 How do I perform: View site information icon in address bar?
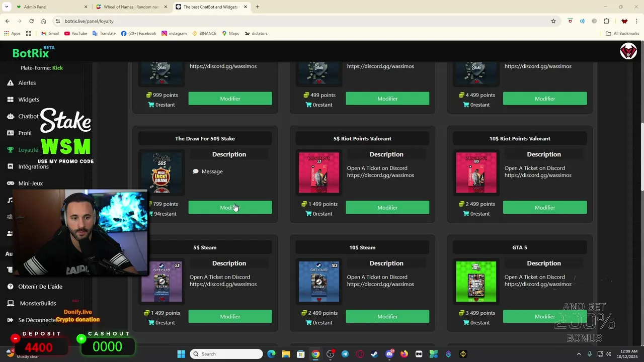(58, 21)
